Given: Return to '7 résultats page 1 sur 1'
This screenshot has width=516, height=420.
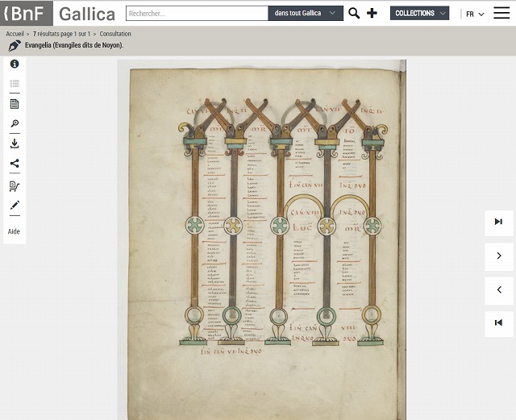Looking at the screenshot, I should click(61, 34).
